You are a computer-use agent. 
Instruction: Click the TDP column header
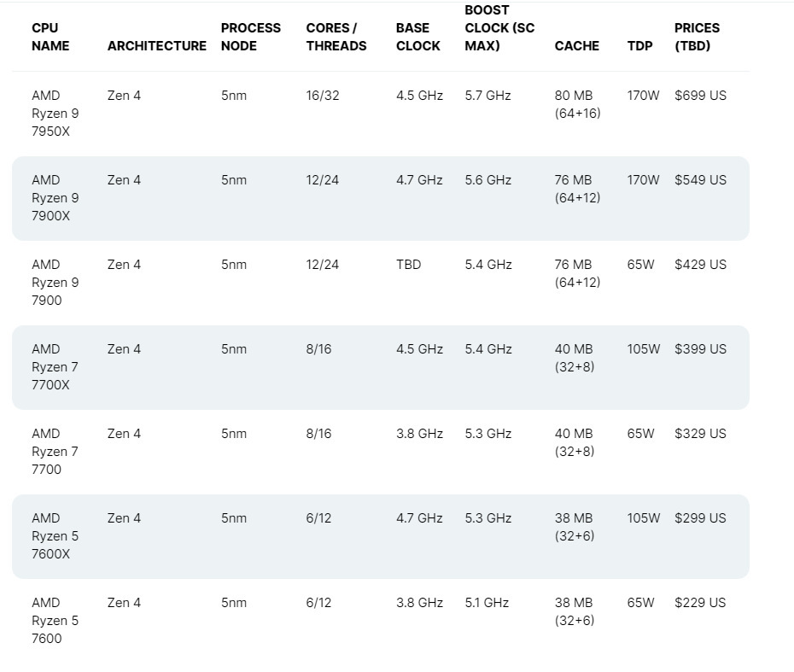click(639, 46)
